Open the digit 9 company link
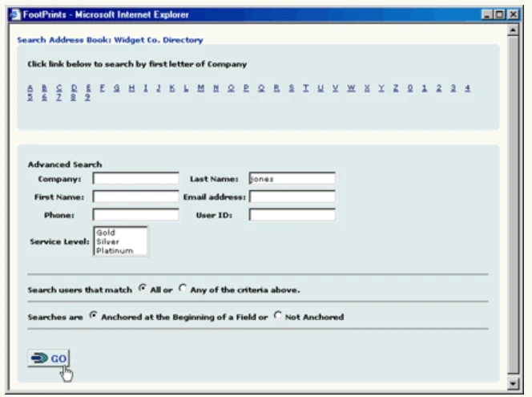 click(x=87, y=97)
